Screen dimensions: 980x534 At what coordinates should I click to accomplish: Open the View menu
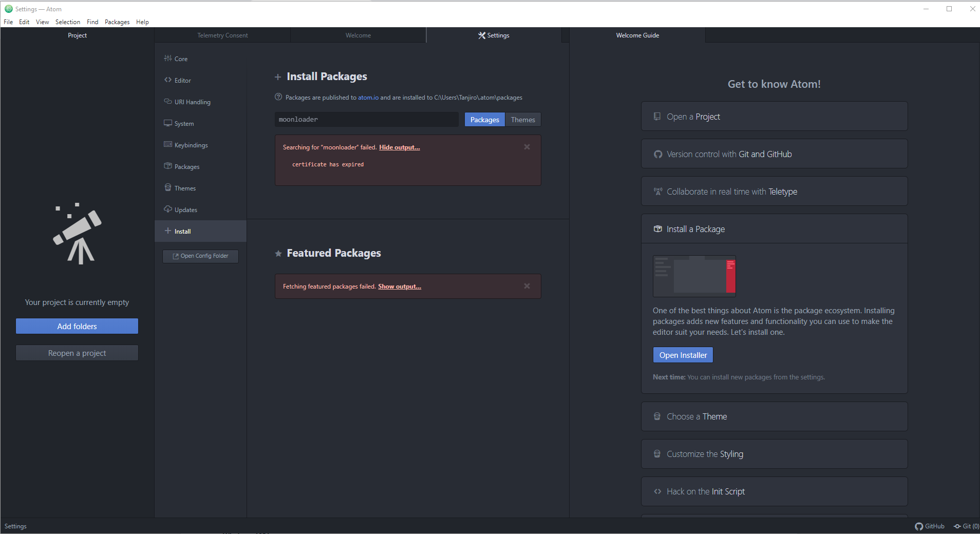43,22
